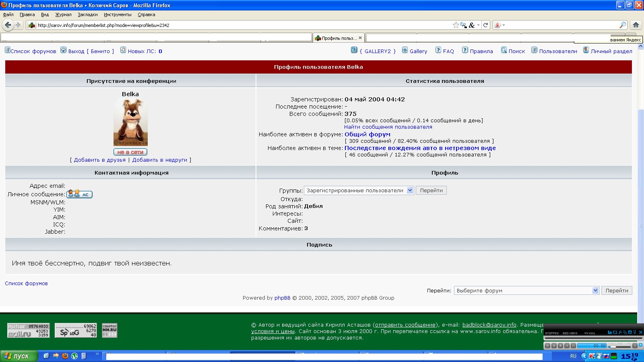
Task: Switch to the 'Профиль польз...' tab
Action: coord(338,38)
